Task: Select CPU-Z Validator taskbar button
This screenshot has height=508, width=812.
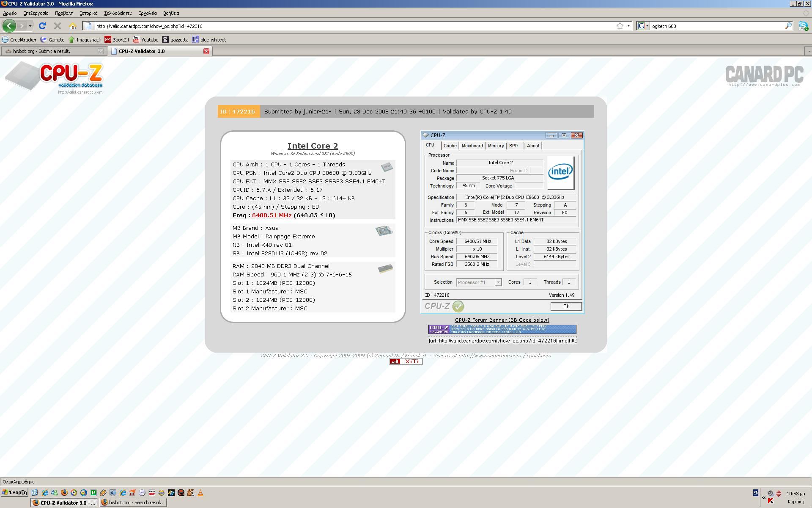Action: coord(64,502)
